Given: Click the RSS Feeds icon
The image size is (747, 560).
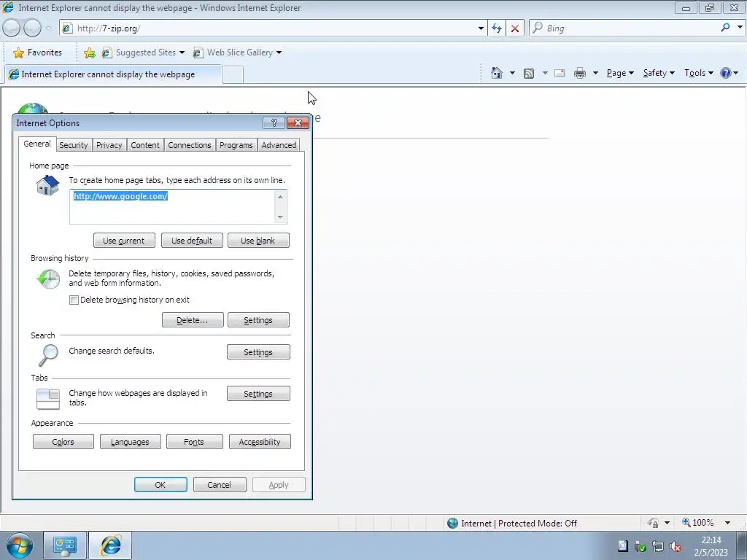Looking at the screenshot, I should coord(529,74).
